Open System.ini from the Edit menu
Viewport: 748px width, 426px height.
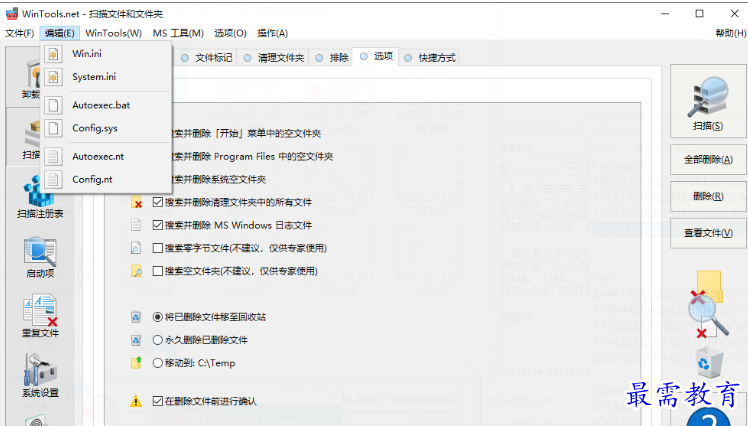coord(106,76)
